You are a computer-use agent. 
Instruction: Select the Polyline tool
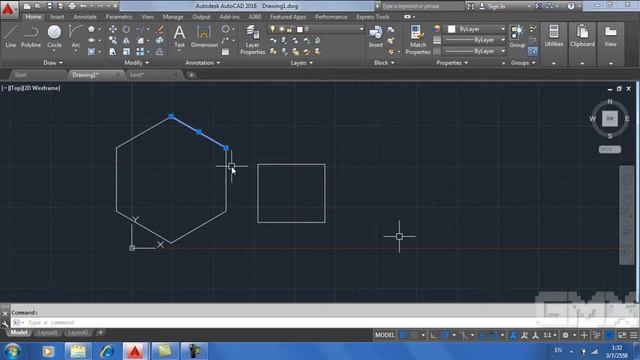(31, 36)
